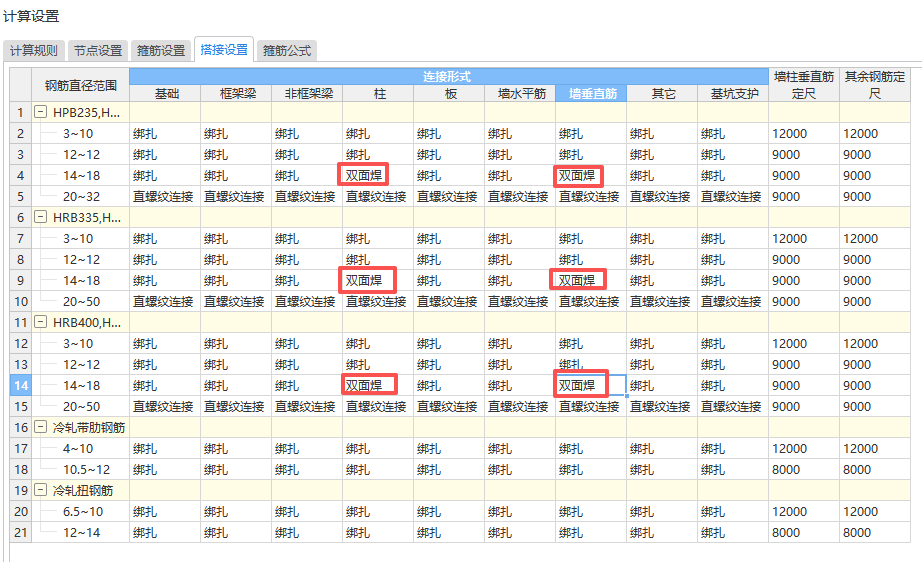Click the highlighted 墙垂直筋 column header
Viewport: 922px width, 562px height.
click(x=592, y=93)
